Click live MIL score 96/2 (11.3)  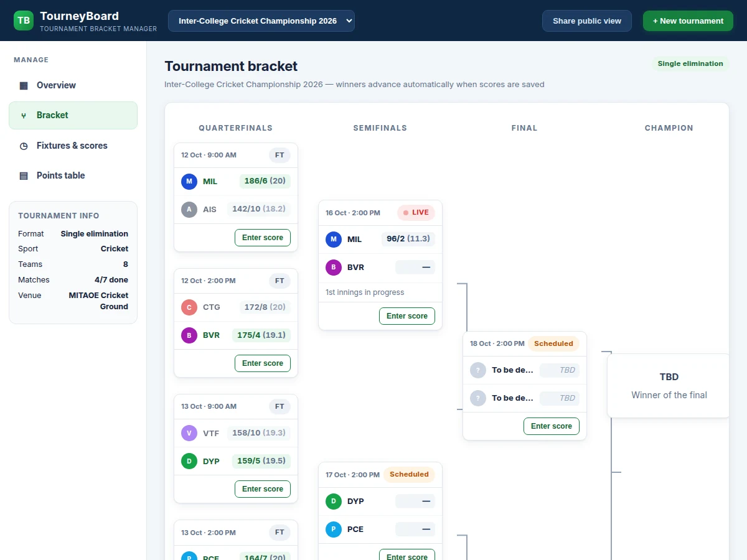click(408, 238)
